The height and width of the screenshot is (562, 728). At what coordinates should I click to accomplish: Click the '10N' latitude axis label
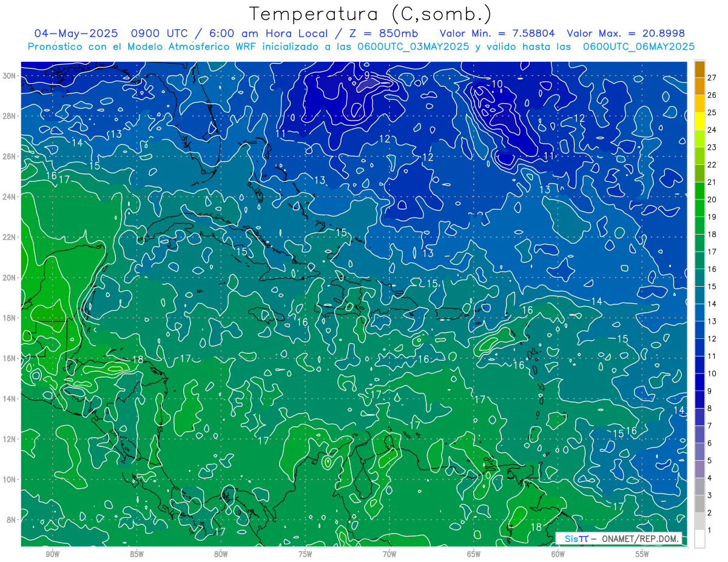tap(10, 479)
